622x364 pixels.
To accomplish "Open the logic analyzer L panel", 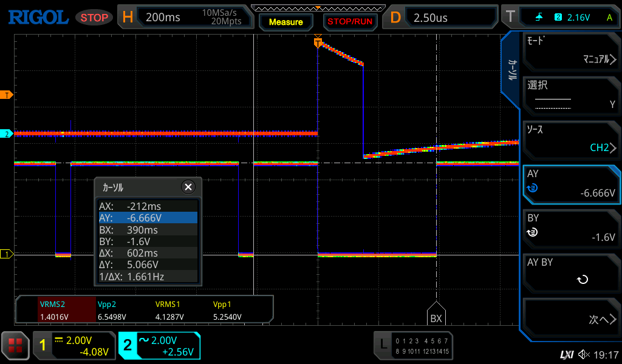I will tap(413, 346).
